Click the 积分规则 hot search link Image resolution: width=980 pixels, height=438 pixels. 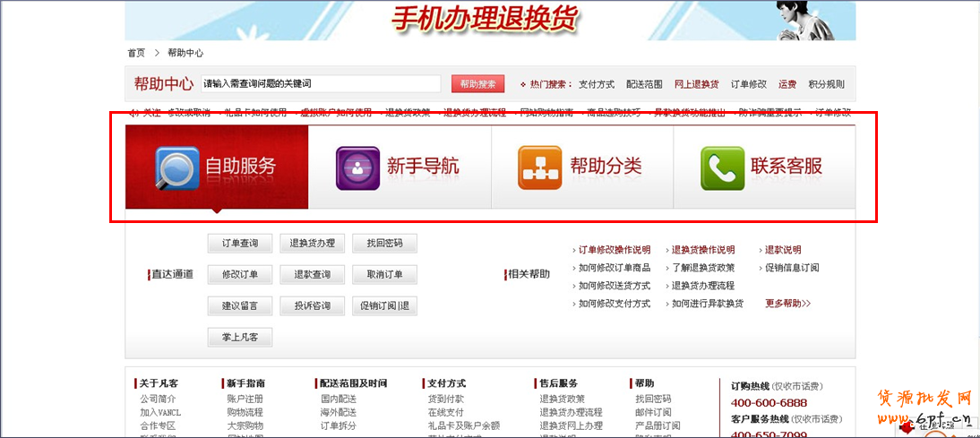(x=826, y=84)
